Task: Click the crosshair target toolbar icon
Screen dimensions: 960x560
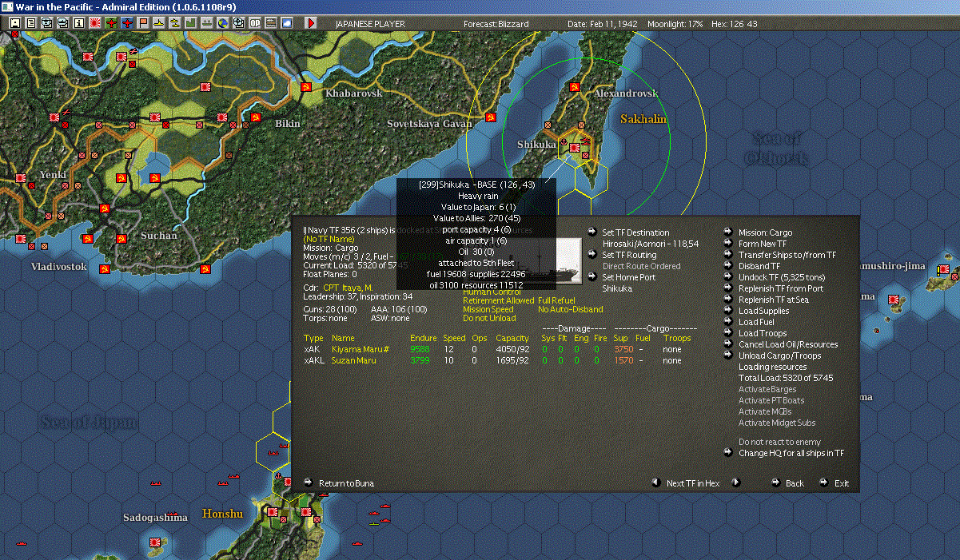Action: pyautogui.click(x=238, y=24)
